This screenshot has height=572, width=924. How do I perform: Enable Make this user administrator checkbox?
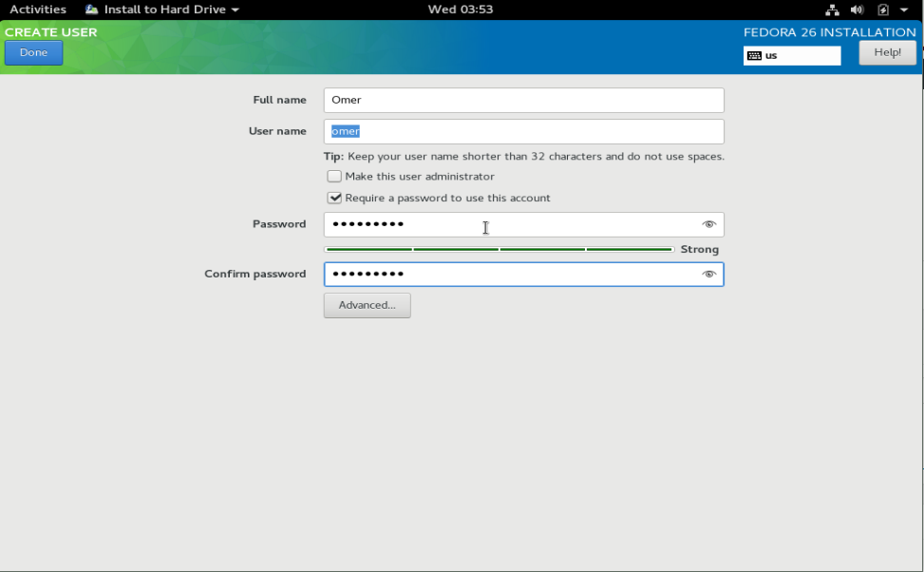point(334,177)
